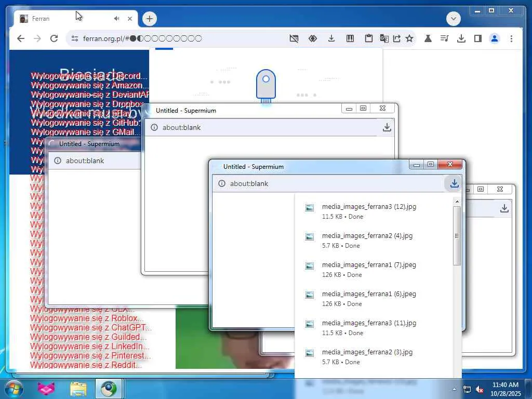Viewport: 532px width, 399px height.
Task: Click the piano keys MIDI icon
Action: (x=350, y=38)
